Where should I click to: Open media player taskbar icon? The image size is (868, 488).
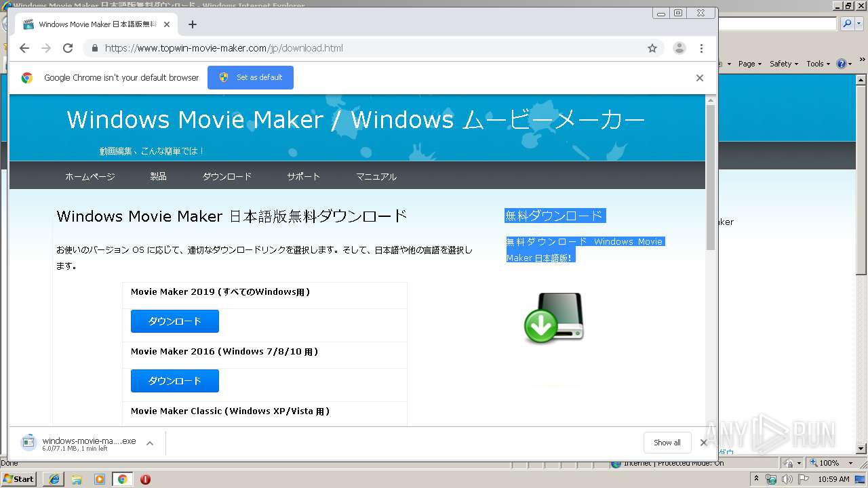pos(100,479)
